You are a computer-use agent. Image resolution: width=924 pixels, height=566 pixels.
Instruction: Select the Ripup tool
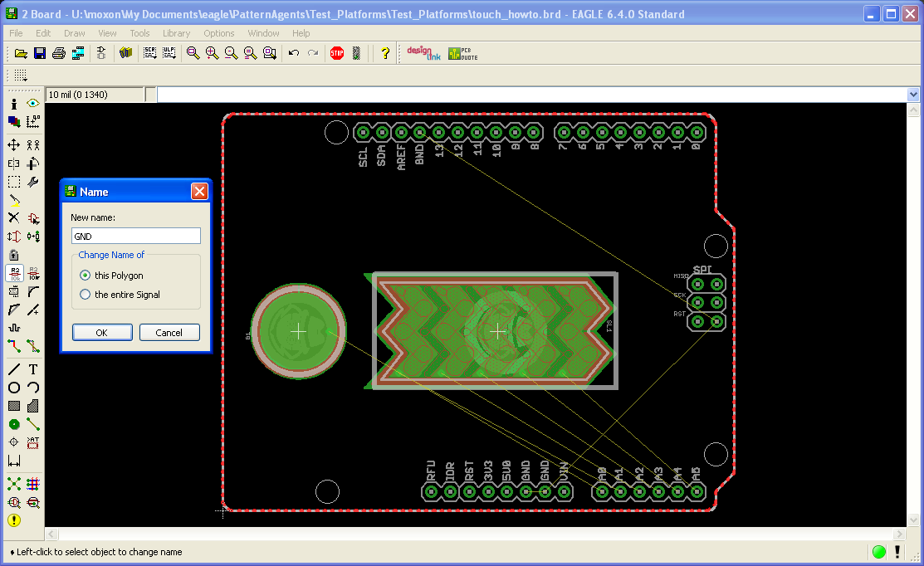(33, 347)
